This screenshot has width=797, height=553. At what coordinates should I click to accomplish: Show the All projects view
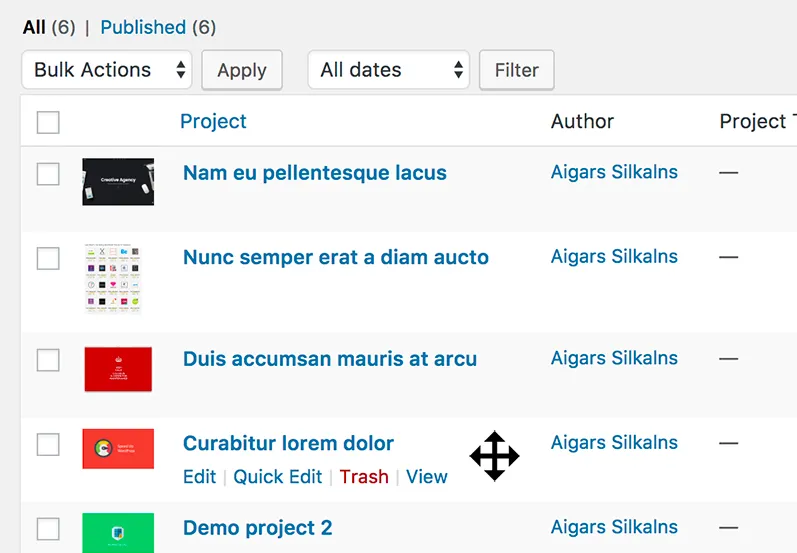tap(34, 27)
